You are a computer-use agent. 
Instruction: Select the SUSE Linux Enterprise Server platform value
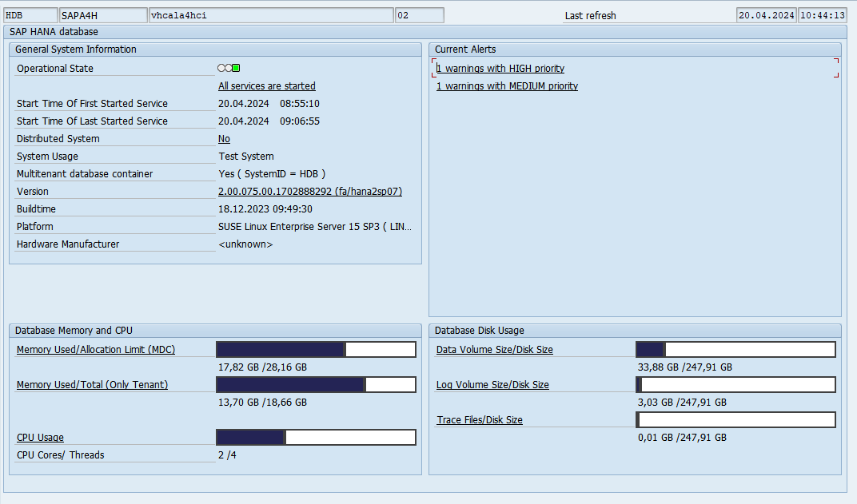[x=315, y=227]
